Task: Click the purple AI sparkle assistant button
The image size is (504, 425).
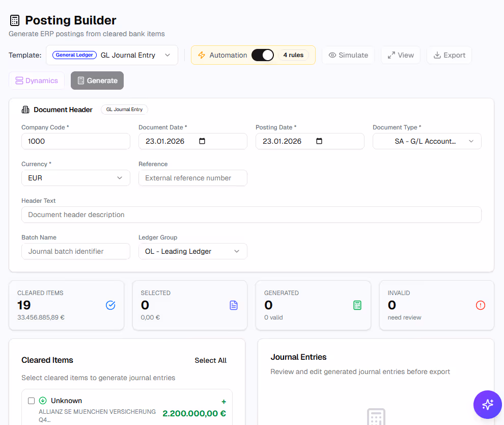Action: 487,405
